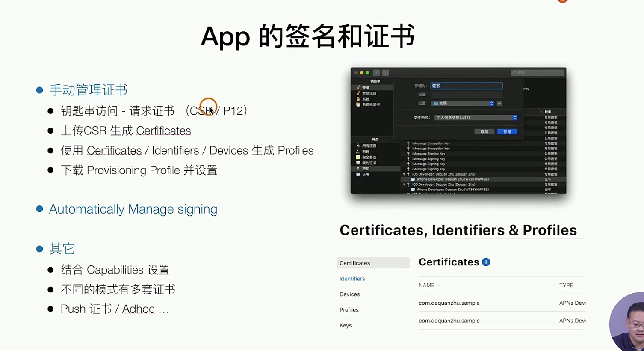Viewport: 644px width, 351px height.
Task: Open the upper com.dequanzhu.sample certificate row
Action: click(x=502, y=303)
